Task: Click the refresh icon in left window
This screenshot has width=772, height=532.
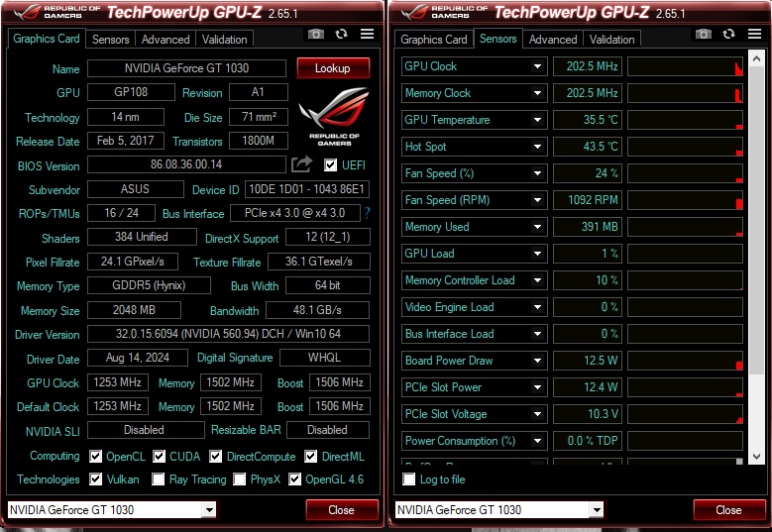Action: (341, 34)
